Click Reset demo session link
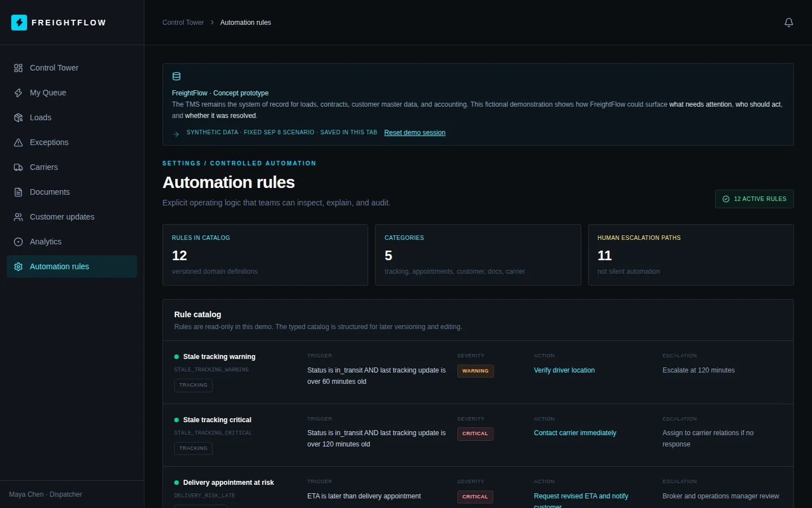This screenshot has width=812, height=508. (x=414, y=133)
